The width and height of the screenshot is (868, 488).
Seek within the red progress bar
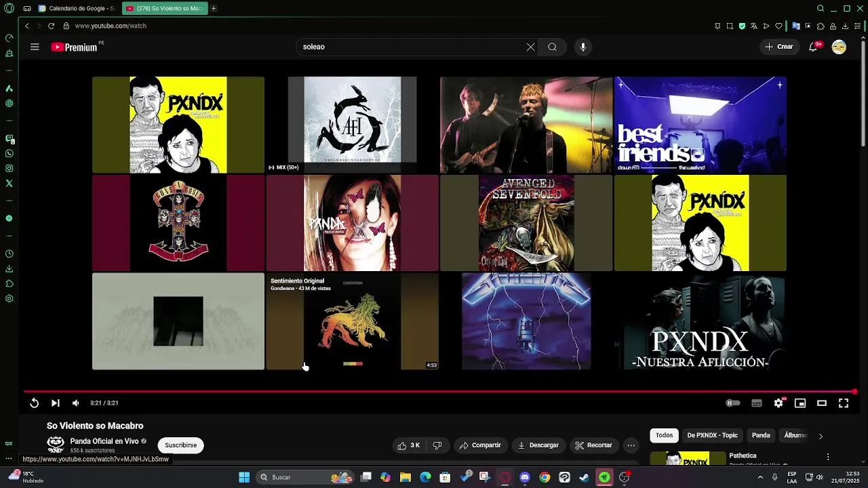click(439, 392)
